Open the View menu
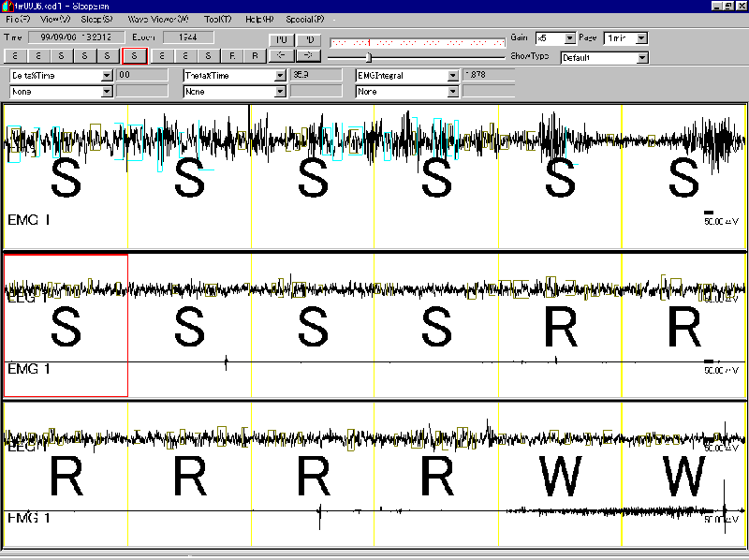This screenshot has height=560, width=749. pyautogui.click(x=55, y=19)
